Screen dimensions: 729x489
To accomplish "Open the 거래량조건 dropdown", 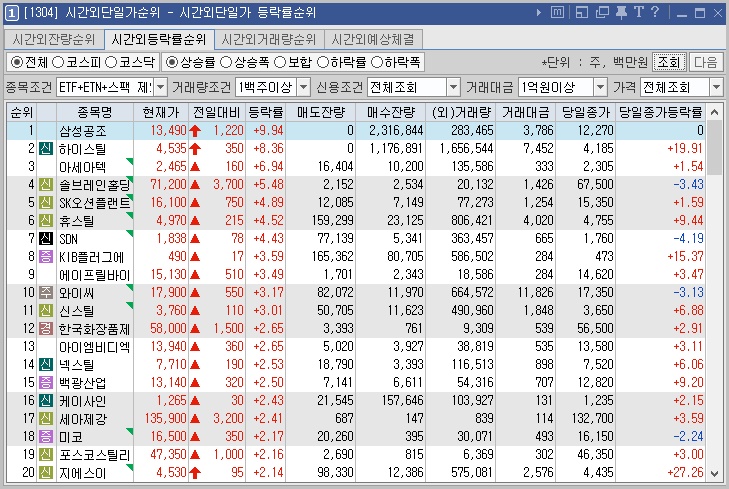I will click(x=304, y=87).
